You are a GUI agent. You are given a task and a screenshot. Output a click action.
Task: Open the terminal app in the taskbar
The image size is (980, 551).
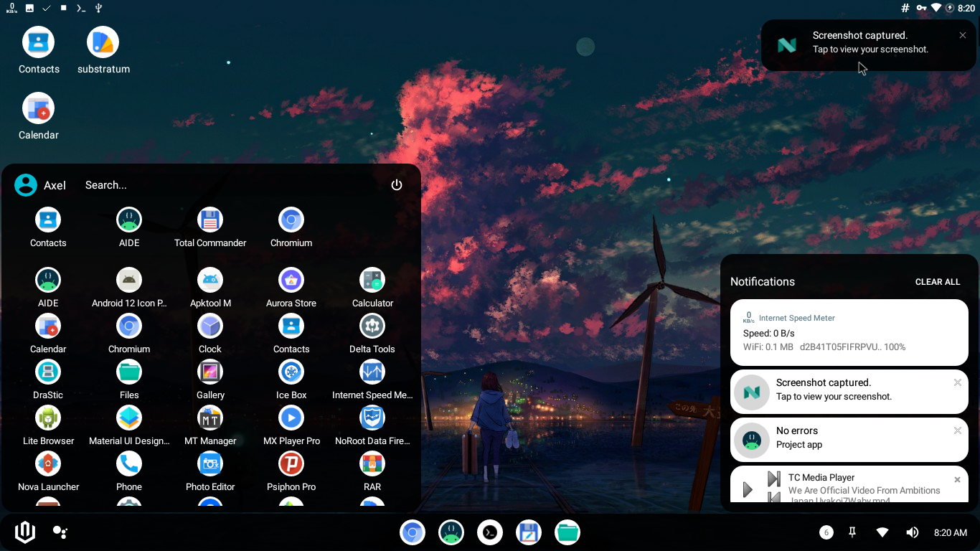tap(490, 532)
